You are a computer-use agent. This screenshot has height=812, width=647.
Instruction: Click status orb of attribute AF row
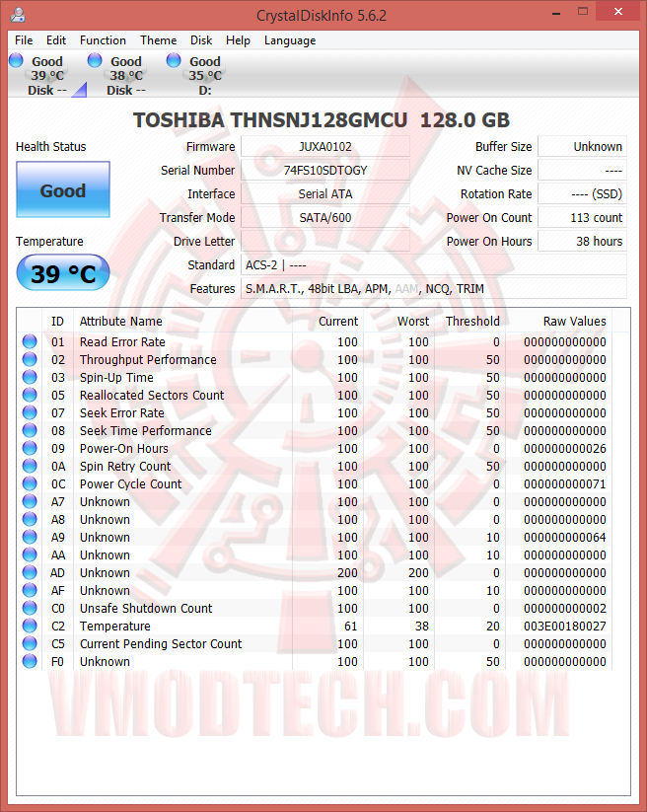[x=30, y=590]
